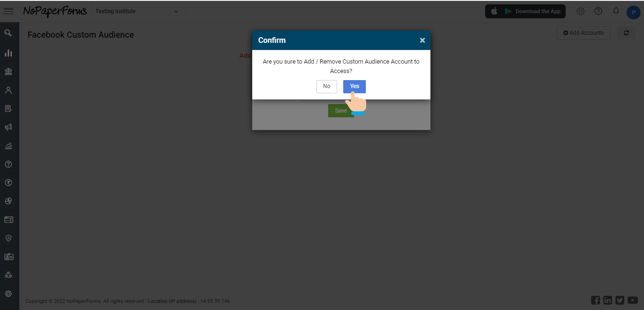
Task: Open the institute building icon in the sidebar
Action: (8, 71)
